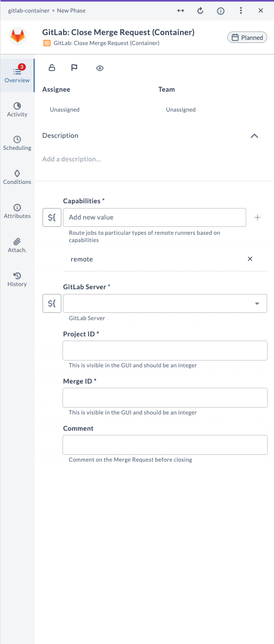The height and width of the screenshot is (644, 274).
Task: Open the GitLab Server dropdown
Action: (165, 303)
